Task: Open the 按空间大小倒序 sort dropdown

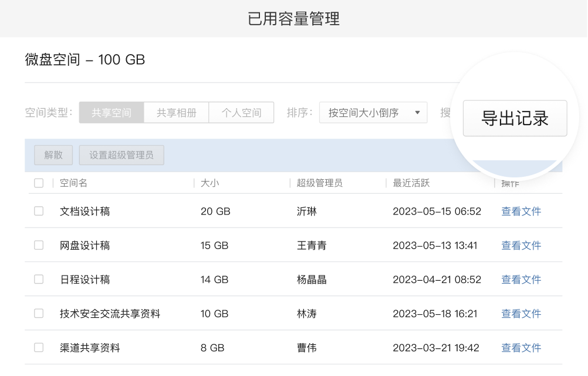Action: coord(373,113)
